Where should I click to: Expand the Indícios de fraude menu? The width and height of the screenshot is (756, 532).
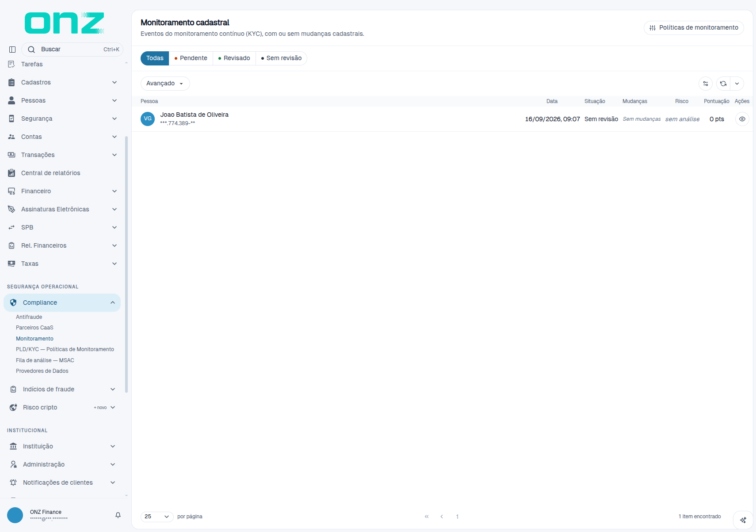(62, 389)
